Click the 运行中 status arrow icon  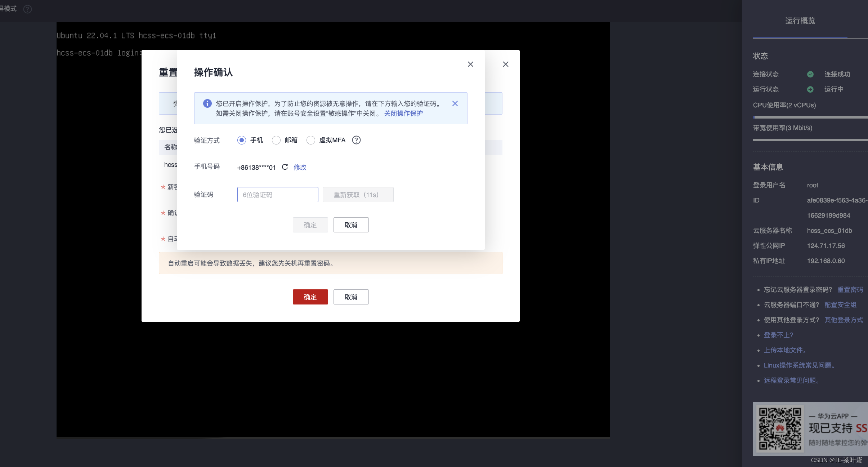pos(810,89)
